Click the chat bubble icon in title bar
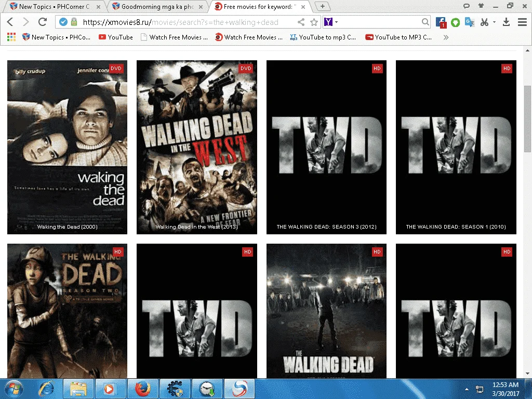532x399 pixels. [x=467, y=6]
